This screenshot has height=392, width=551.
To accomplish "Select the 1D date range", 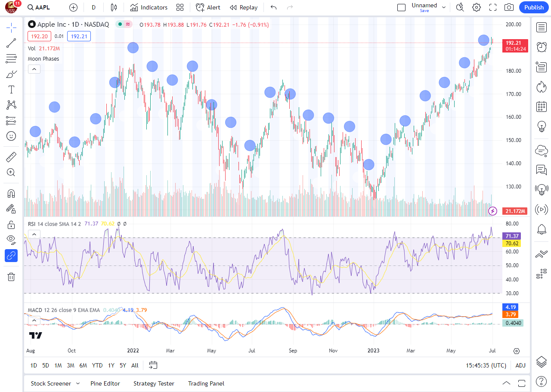I will [x=34, y=365].
